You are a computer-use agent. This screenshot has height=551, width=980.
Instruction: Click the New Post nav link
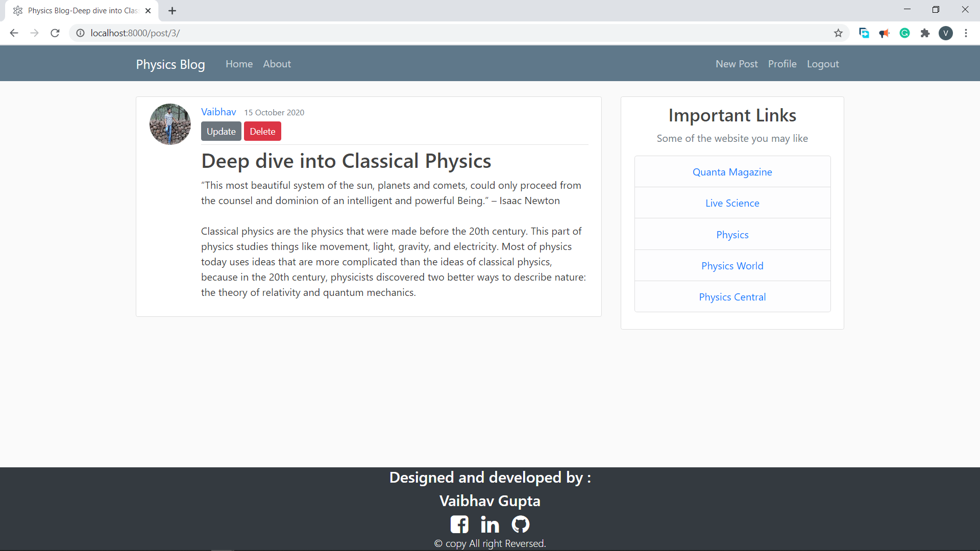click(x=736, y=64)
